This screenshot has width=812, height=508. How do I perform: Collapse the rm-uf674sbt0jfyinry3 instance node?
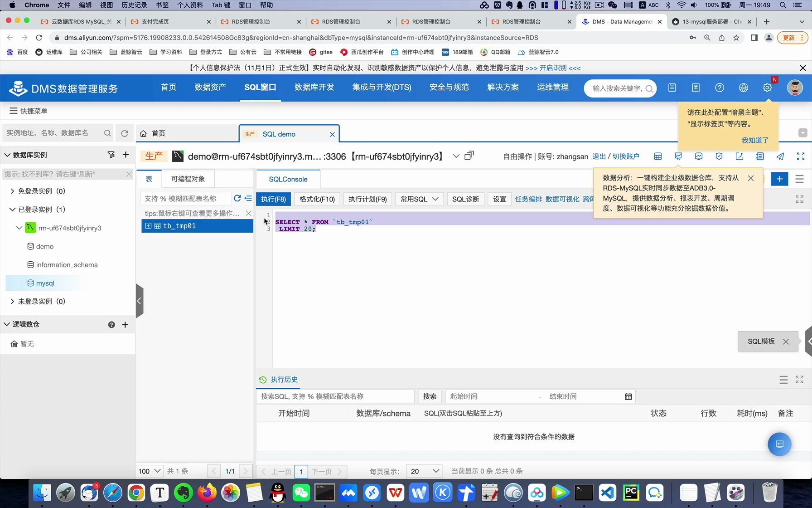tap(19, 228)
